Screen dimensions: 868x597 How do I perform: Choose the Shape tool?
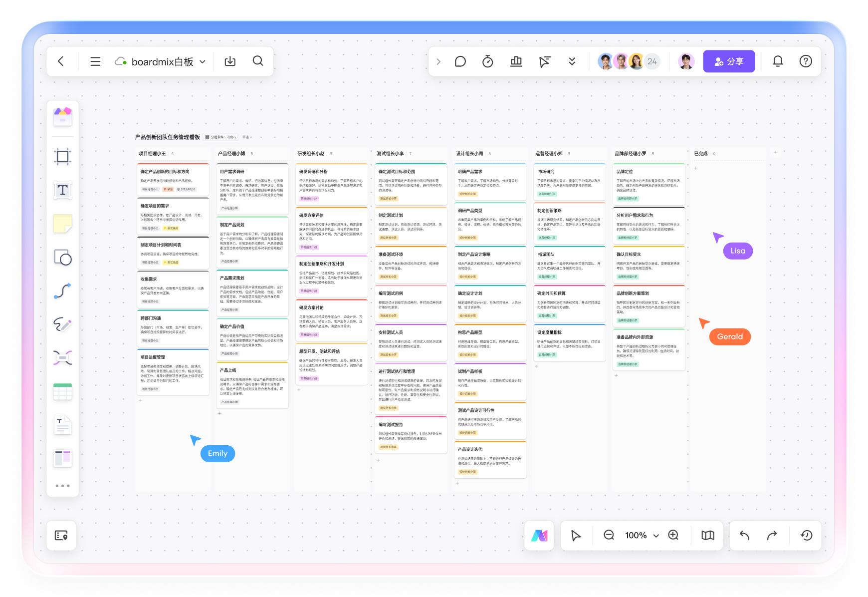[62, 258]
